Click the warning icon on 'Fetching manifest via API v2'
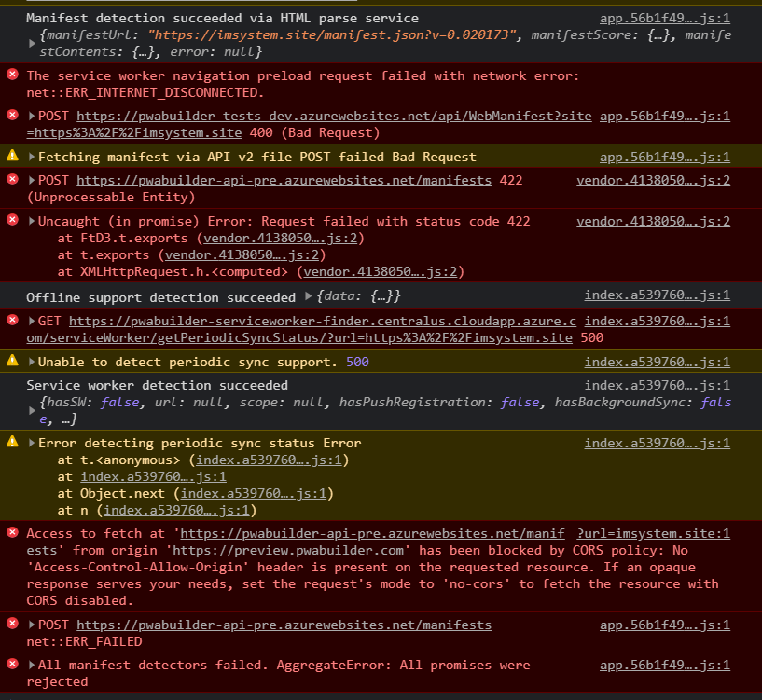The height and width of the screenshot is (700, 762). (x=11, y=157)
